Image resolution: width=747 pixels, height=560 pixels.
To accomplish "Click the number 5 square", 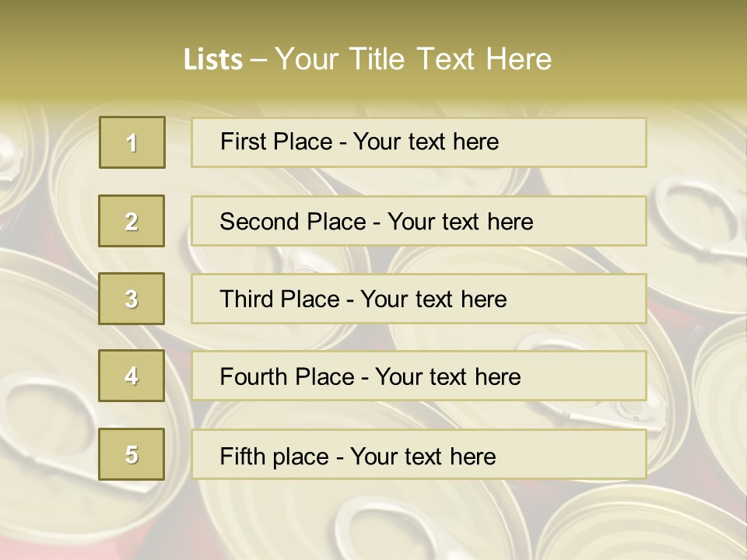I will coord(132,454).
